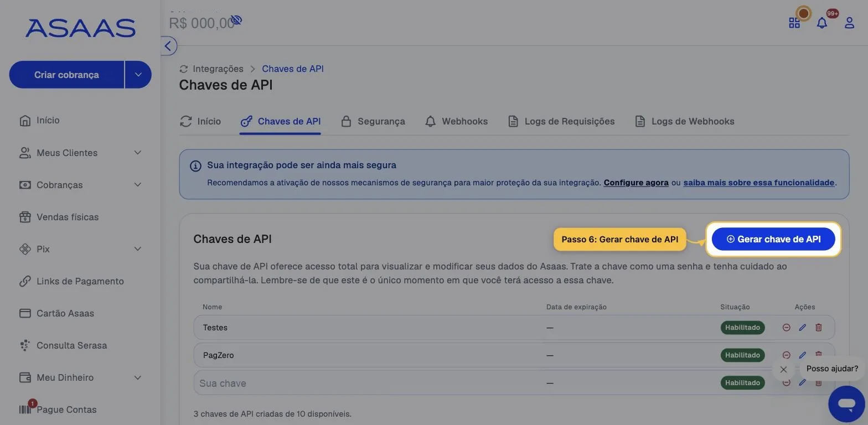Open the apps grid icon in header
The width and height of the screenshot is (868, 425).
click(794, 23)
